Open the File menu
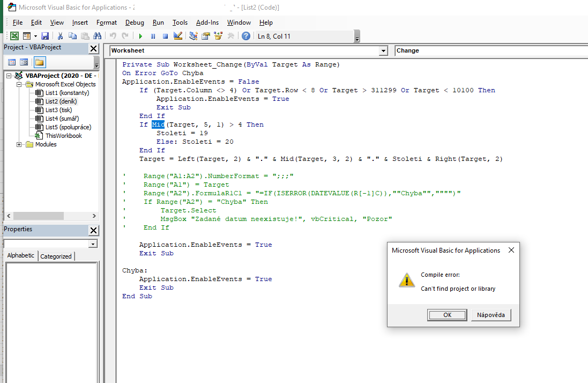Screen dimensions: 588x383 18,23
